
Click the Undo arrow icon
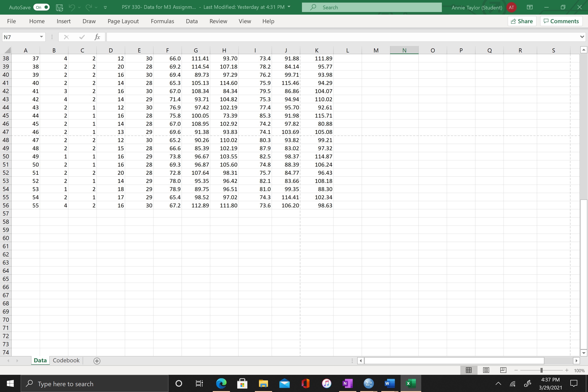[72, 7]
